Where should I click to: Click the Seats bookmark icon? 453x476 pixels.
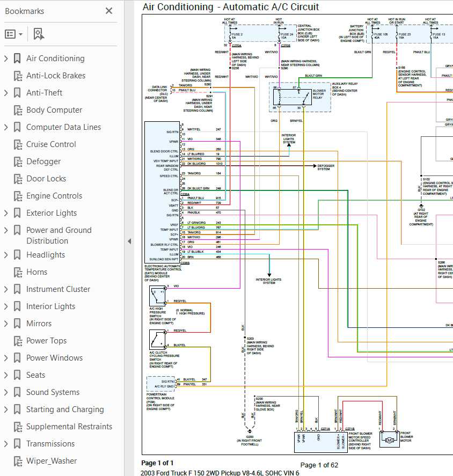(17, 375)
